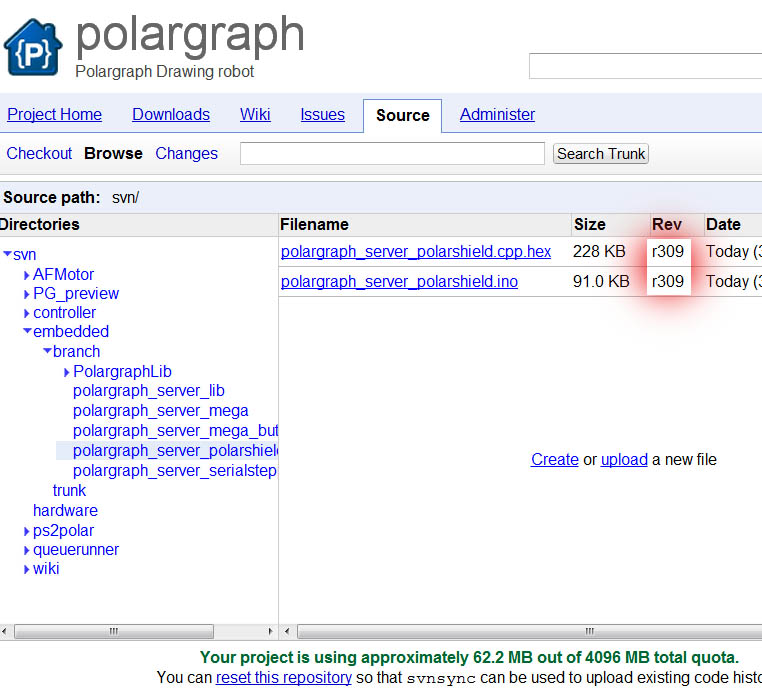Click the directory pane horizontal scrollbar thumb
The width and height of the screenshot is (762, 694).
pos(114,631)
